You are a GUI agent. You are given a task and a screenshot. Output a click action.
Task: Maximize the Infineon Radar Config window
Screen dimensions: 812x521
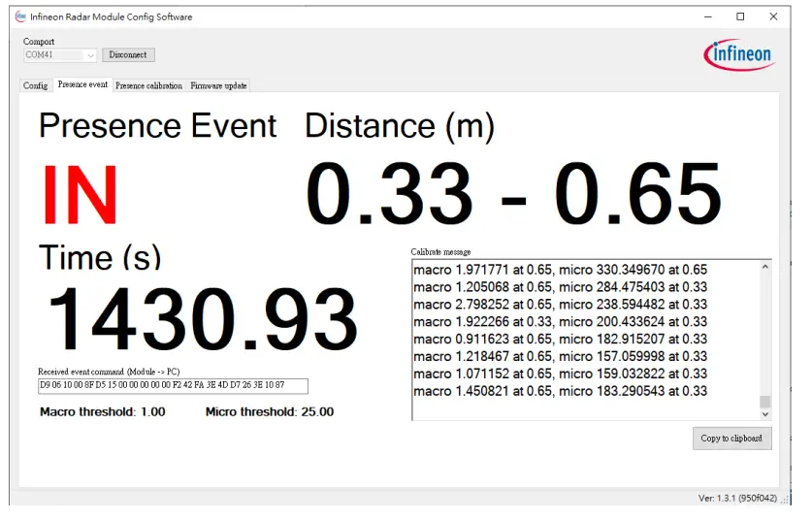740,16
